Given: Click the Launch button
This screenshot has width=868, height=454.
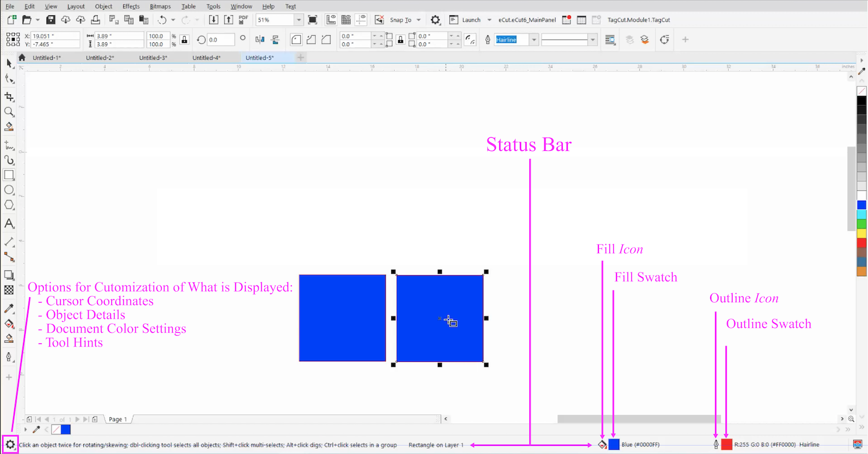Looking at the screenshot, I should (471, 20).
